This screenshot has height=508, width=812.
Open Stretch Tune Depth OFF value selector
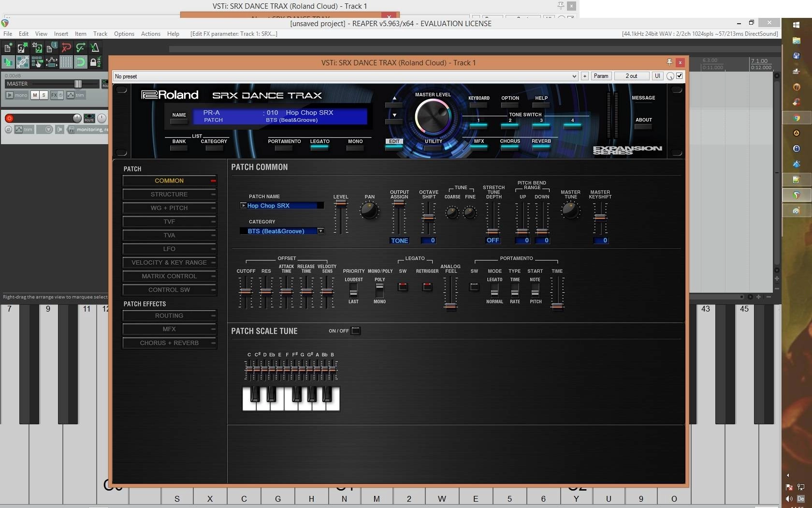pyautogui.click(x=493, y=240)
